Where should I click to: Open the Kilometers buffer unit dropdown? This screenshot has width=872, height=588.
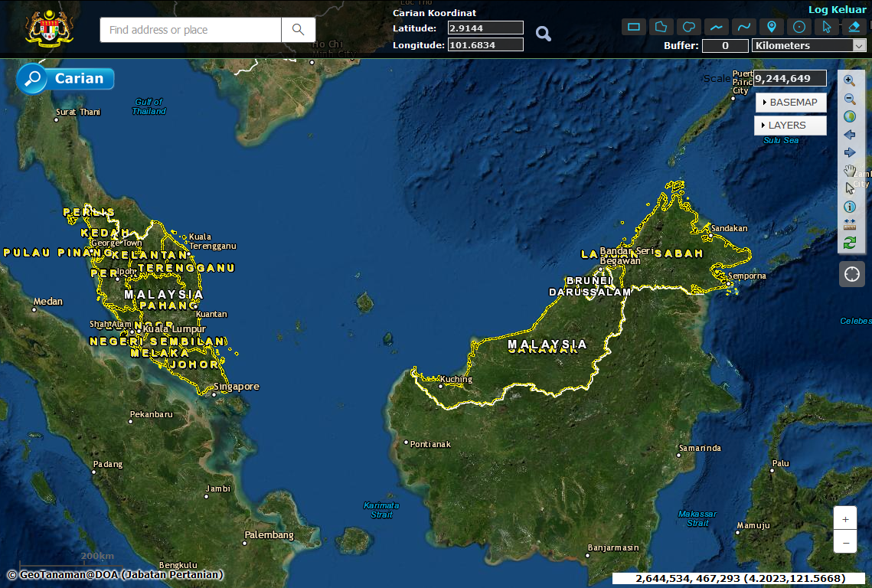[x=809, y=46]
